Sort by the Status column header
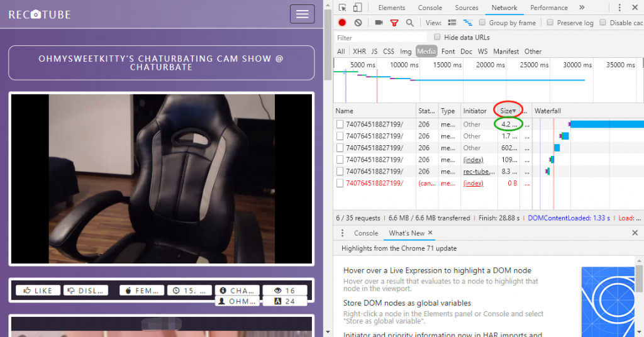Screen dimensions: 644x337 tap(427, 111)
